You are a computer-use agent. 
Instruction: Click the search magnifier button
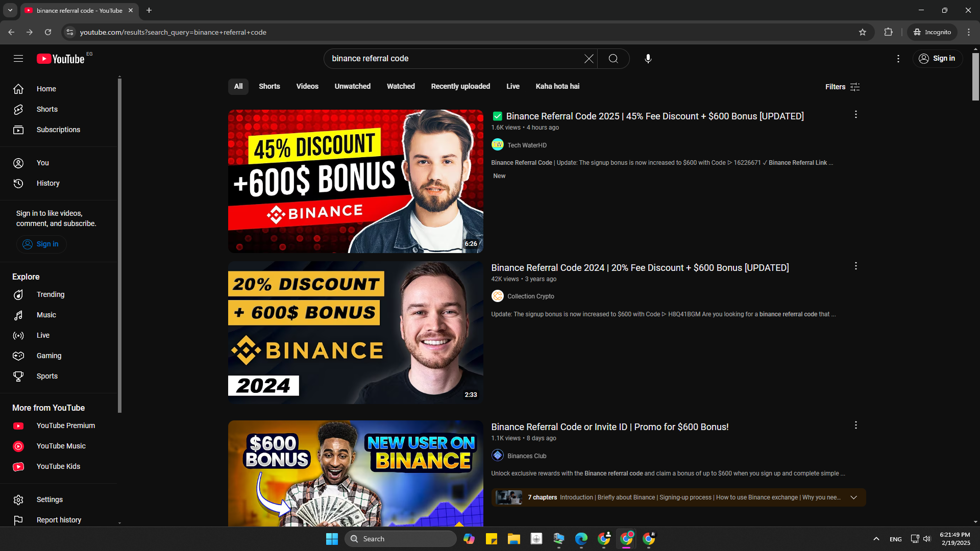[x=613, y=59]
